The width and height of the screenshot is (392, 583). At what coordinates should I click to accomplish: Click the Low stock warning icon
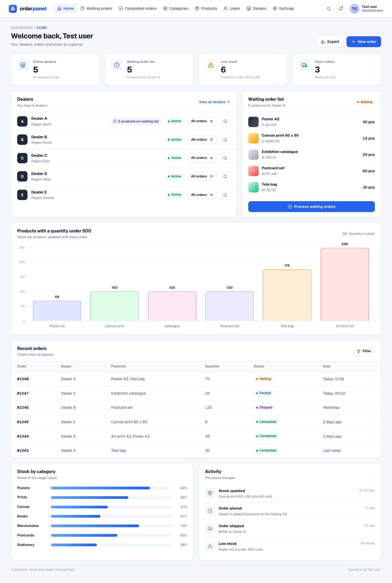[x=211, y=65]
